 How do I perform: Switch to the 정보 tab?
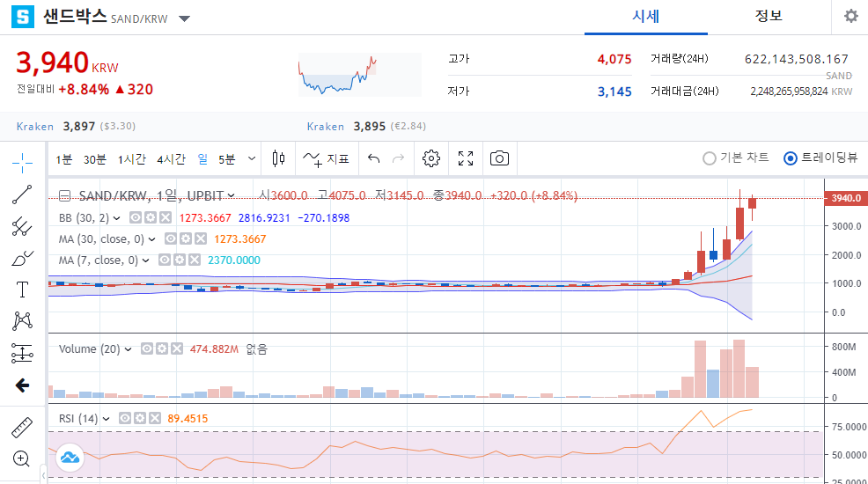click(x=769, y=17)
